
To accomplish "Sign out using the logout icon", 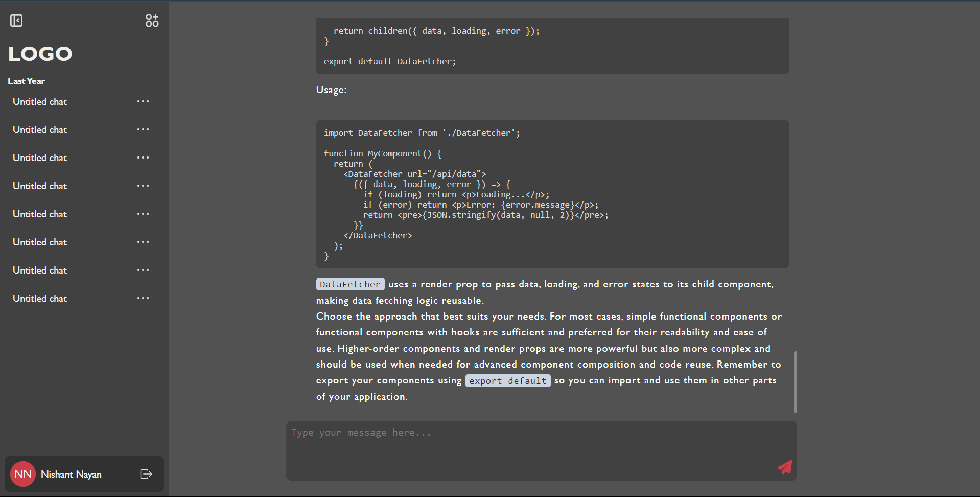I will [146, 474].
